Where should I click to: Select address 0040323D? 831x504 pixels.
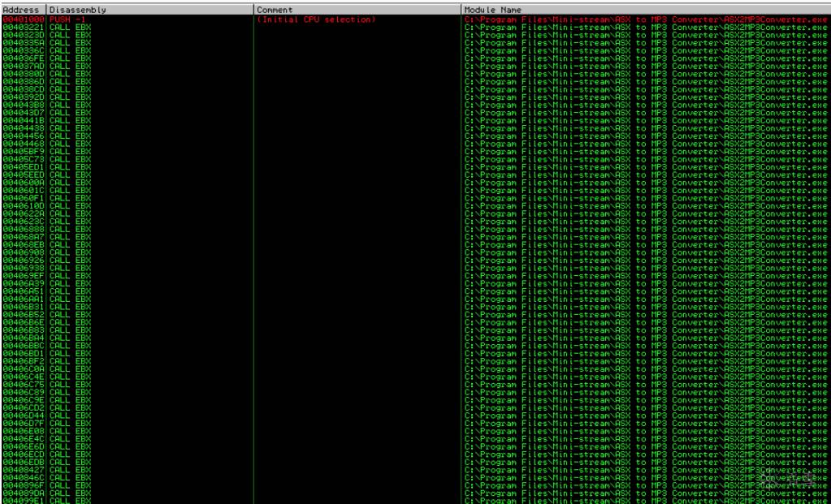(x=24, y=35)
